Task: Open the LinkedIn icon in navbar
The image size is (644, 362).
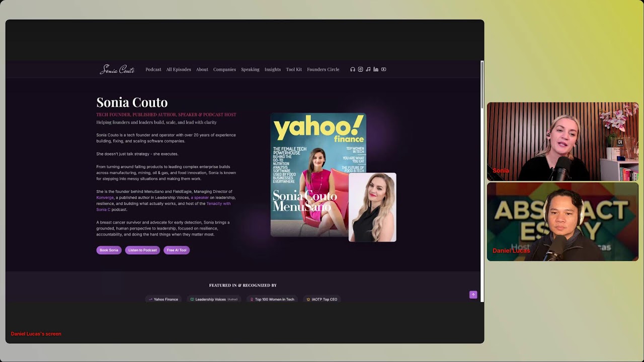Action: coord(376,69)
